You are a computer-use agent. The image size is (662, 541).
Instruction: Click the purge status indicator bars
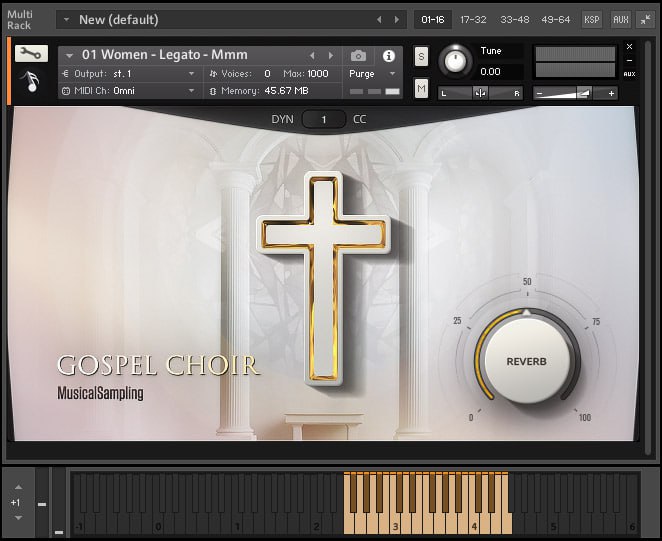pos(374,92)
